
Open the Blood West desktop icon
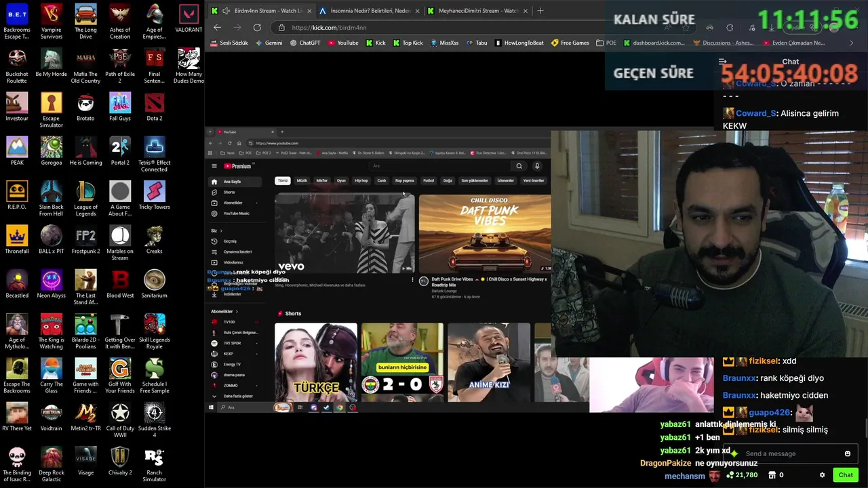click(x=120, y=284)
